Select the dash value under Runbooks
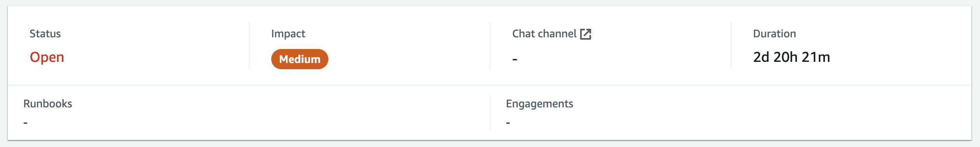980x147 pixels. pos(26,123)
